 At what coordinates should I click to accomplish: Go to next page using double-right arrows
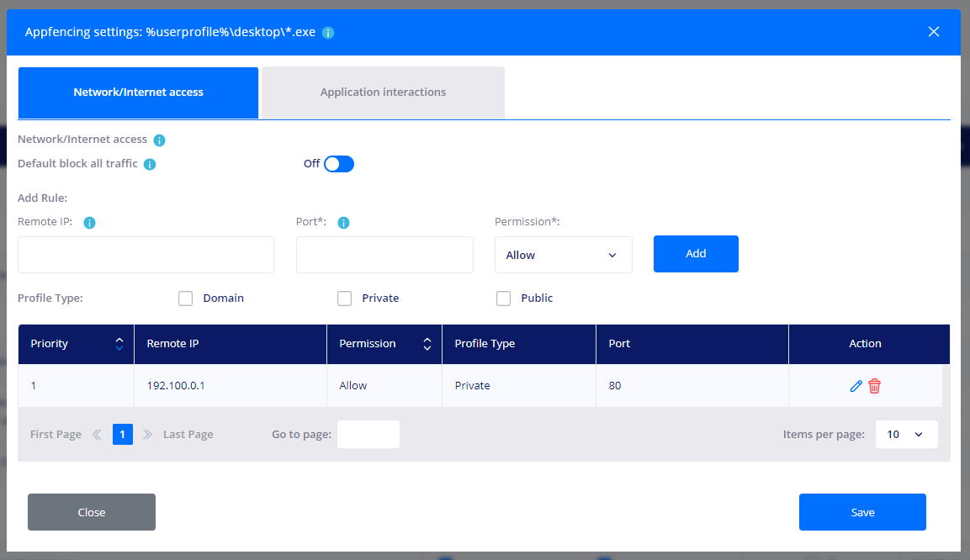148,435
